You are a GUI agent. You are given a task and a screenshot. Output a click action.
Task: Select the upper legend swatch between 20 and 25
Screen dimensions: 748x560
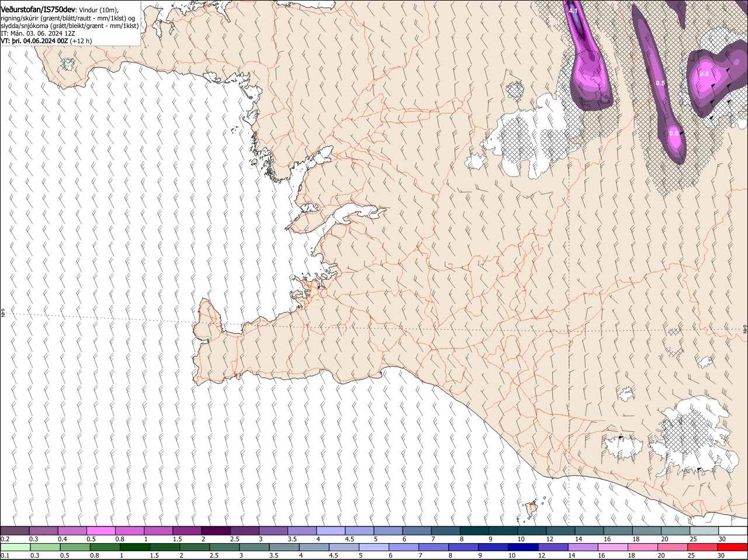point(676,531)
